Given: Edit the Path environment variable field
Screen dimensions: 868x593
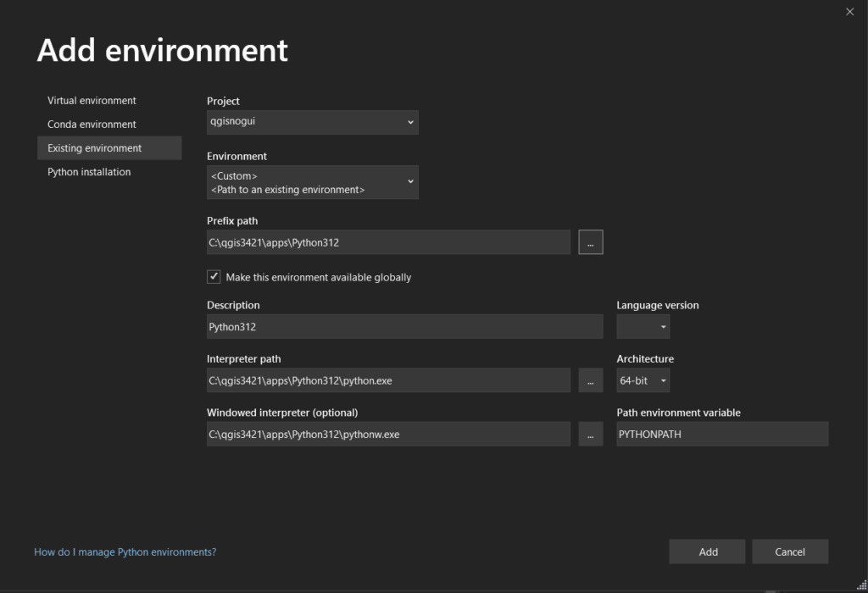Looking at the screenshot, I should point(722,434).
